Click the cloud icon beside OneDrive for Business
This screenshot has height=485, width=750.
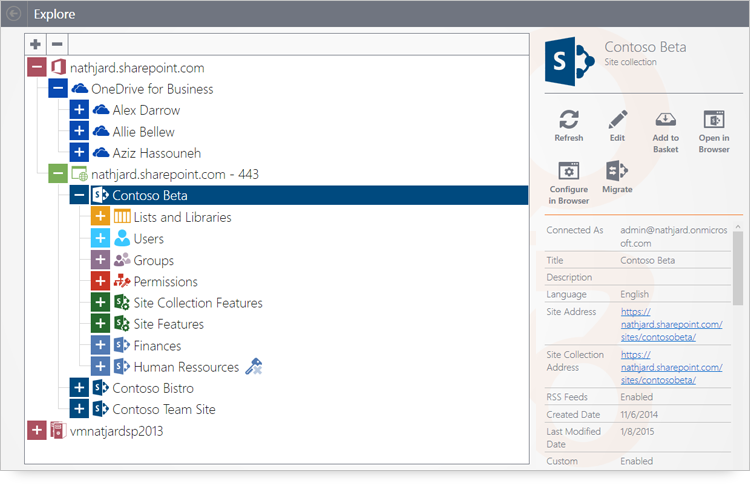pos(79,88)
